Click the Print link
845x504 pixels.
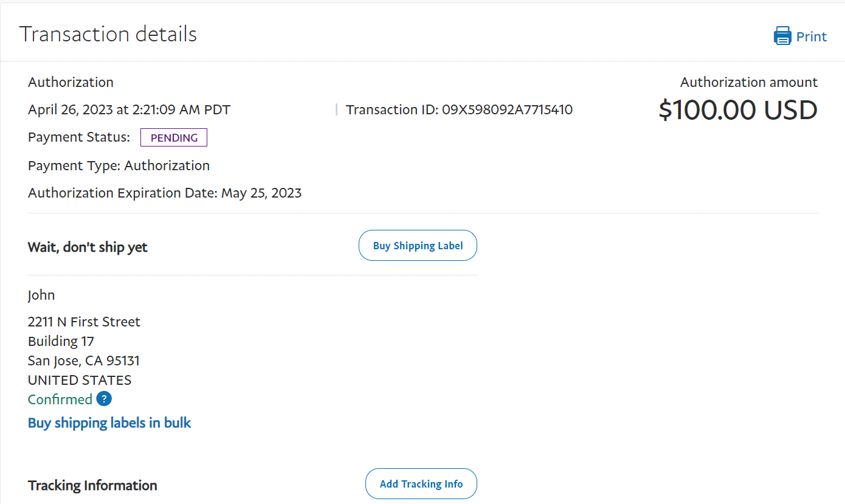click(812, 36)
